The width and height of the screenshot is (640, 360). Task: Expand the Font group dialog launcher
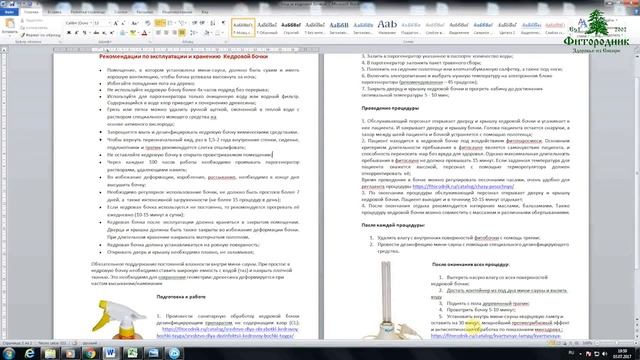tap(149, 42)
